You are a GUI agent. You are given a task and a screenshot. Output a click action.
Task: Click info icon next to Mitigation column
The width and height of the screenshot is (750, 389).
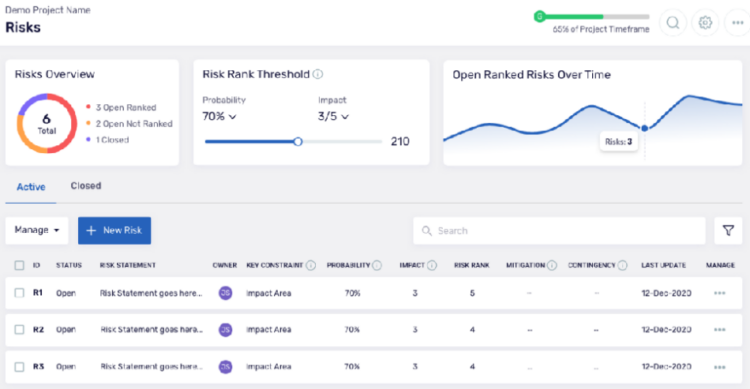click(x=552, y=265)
